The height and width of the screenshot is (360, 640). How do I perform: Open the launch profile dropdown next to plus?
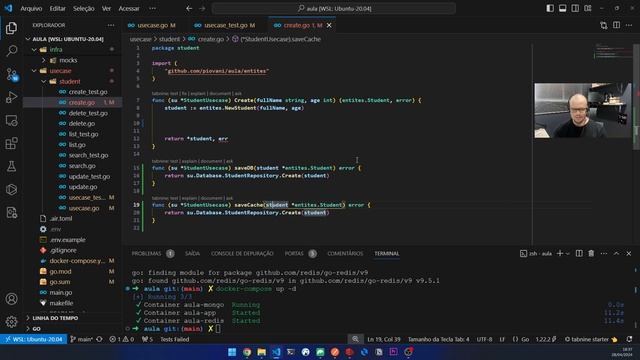click(567, 253)
